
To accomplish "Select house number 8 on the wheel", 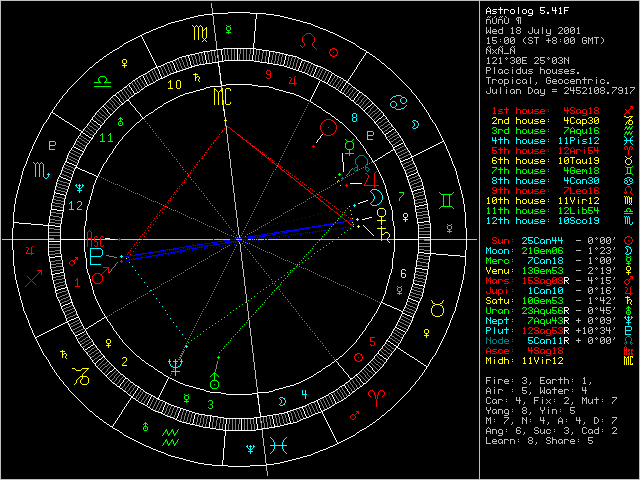I will coord(354,118).
